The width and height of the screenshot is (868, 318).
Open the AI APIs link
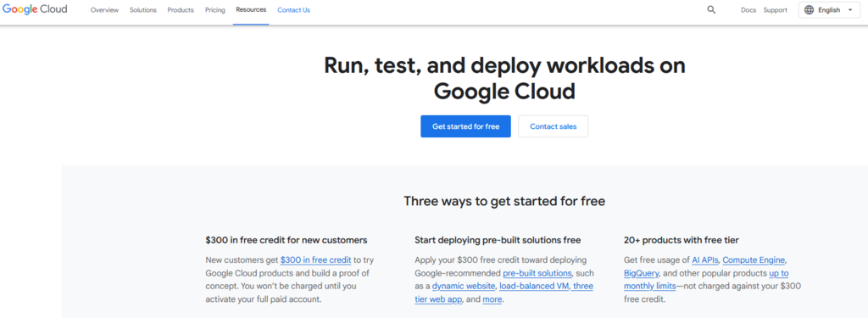(x=704, y=259)
